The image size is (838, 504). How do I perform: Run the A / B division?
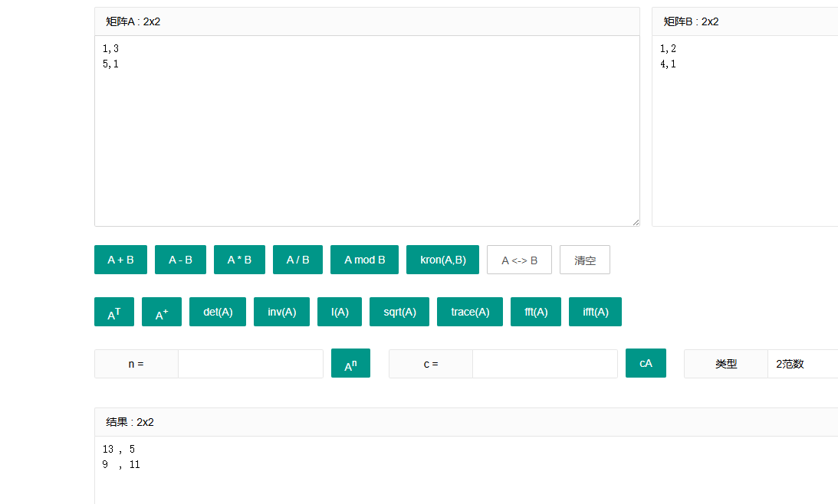[x=297, y=260]
